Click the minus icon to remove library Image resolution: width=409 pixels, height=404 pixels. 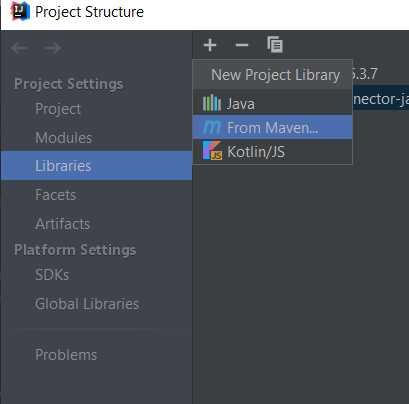pos(242,45)
